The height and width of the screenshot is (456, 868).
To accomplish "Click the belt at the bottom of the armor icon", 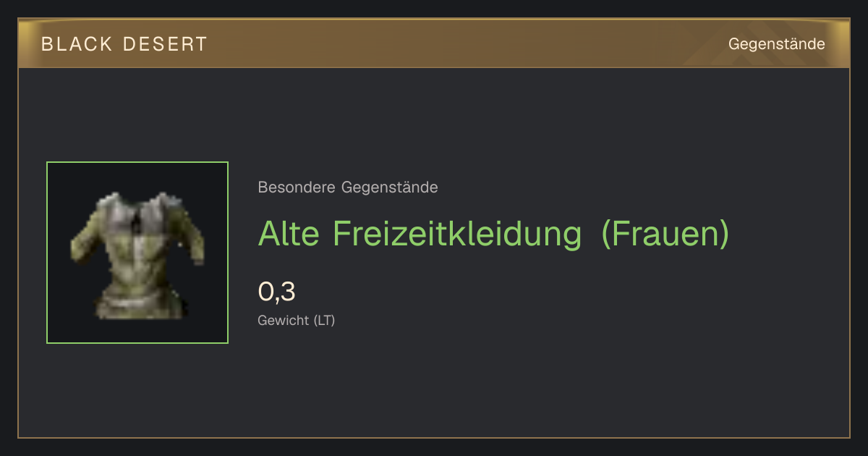I will pos(137,304).
